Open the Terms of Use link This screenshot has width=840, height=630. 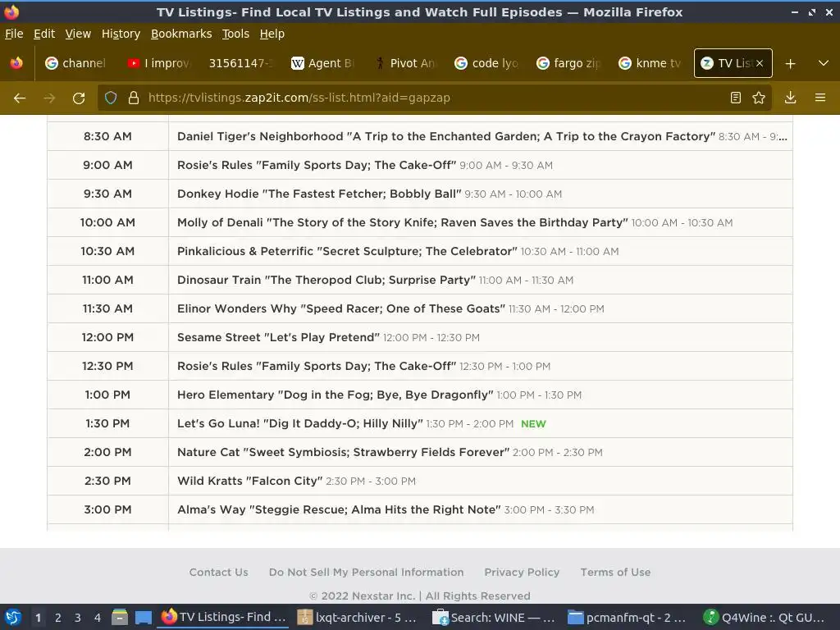pos(615,572)
